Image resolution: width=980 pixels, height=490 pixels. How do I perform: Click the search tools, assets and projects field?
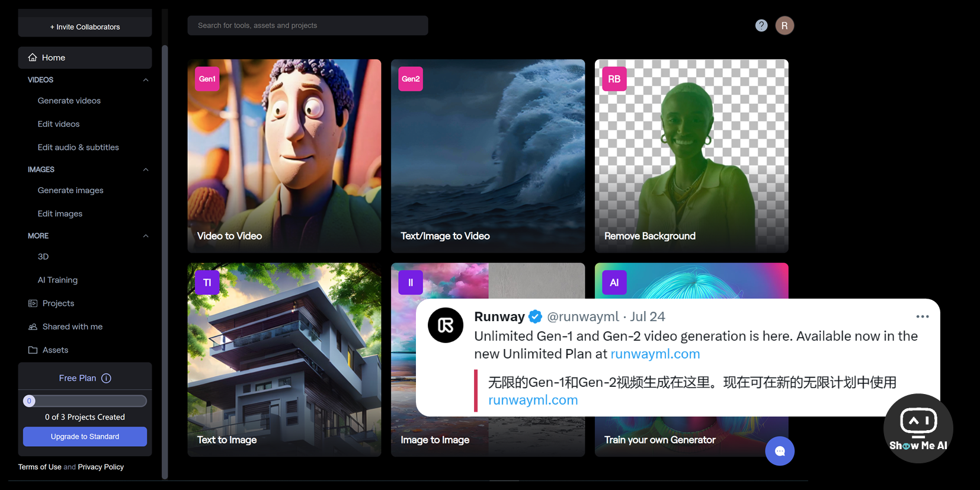point(308,25)
